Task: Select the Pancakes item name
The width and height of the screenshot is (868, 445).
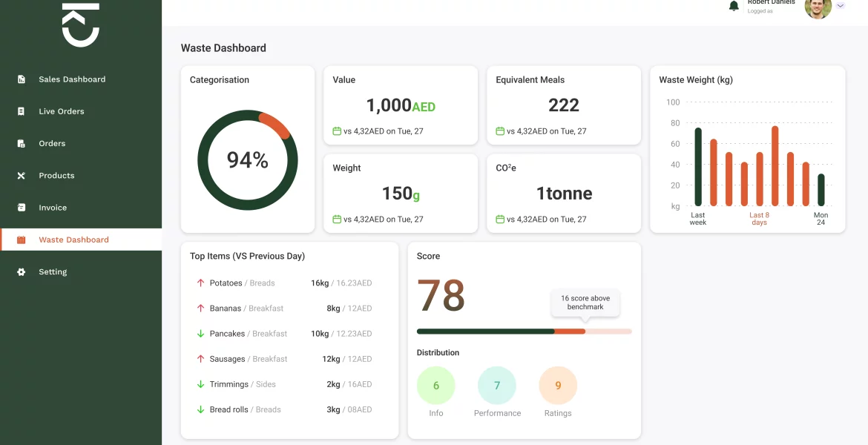Action: (x=227, y=334)
